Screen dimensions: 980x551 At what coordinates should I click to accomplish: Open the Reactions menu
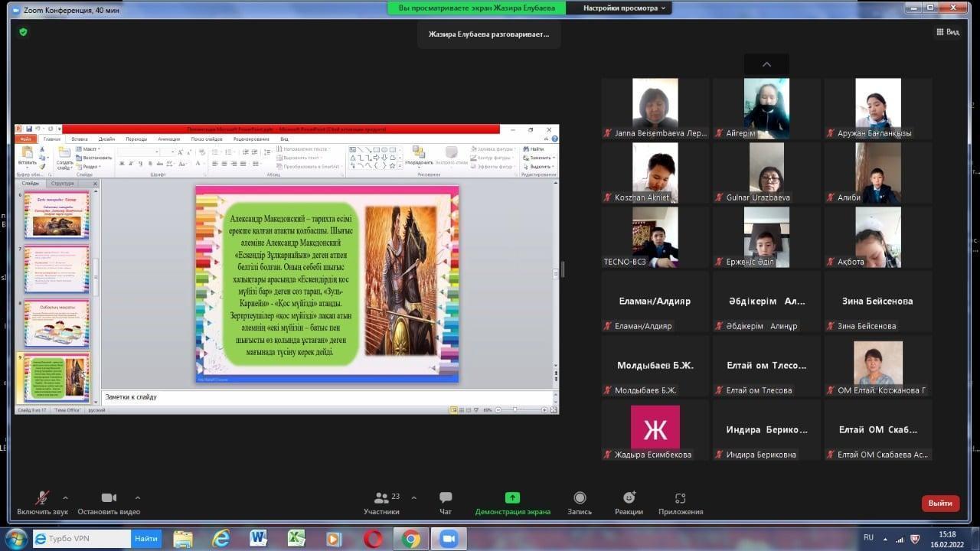tap(629, 503)
